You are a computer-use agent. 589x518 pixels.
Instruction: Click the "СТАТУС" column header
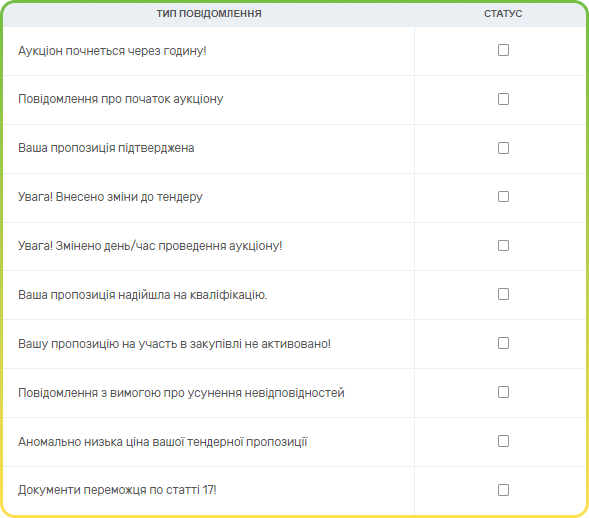click(x=503, y=14)
